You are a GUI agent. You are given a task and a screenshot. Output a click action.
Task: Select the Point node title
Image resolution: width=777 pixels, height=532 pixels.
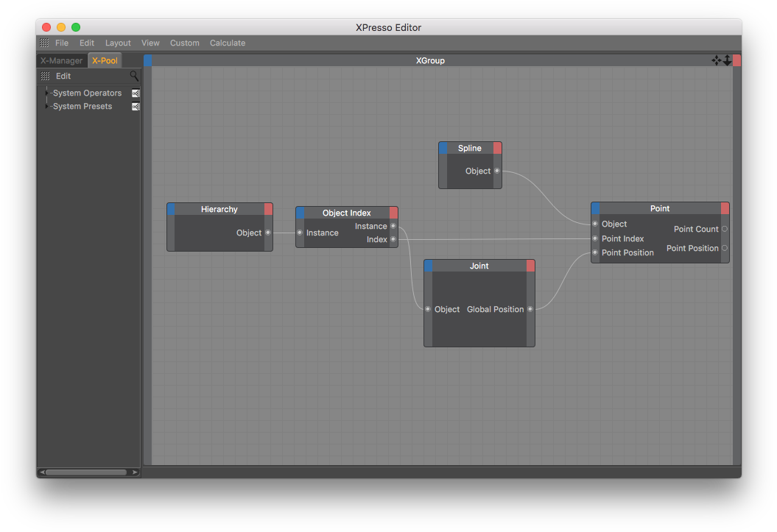[660, 208]
